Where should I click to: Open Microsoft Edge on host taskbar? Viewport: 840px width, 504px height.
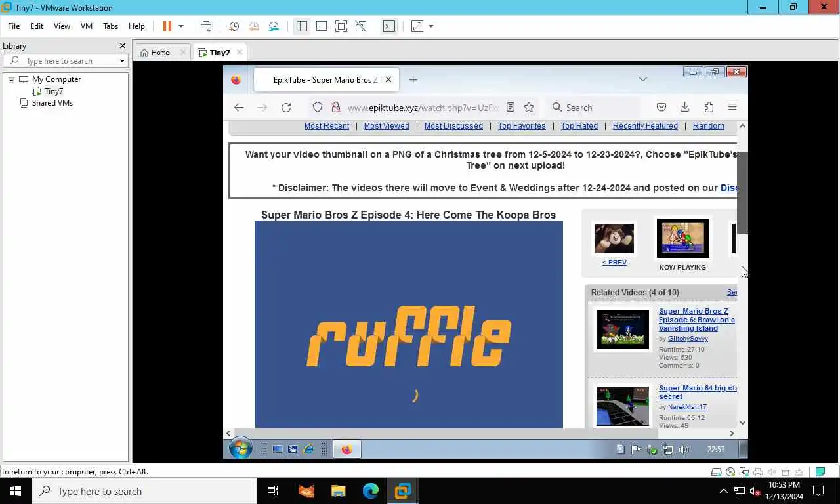(371, 491)
